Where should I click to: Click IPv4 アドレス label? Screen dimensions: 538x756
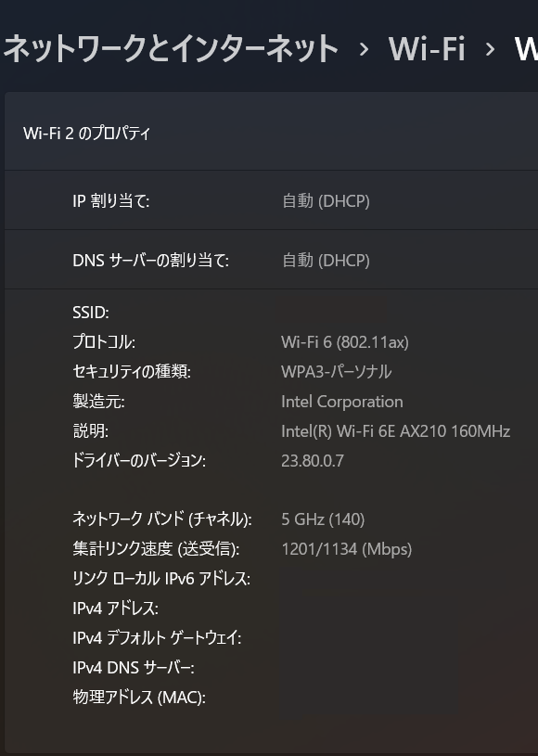tap(115, 609)
